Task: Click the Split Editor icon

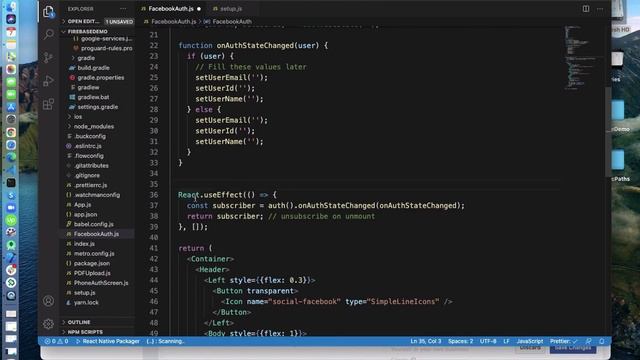Action: tap(586, 9)
